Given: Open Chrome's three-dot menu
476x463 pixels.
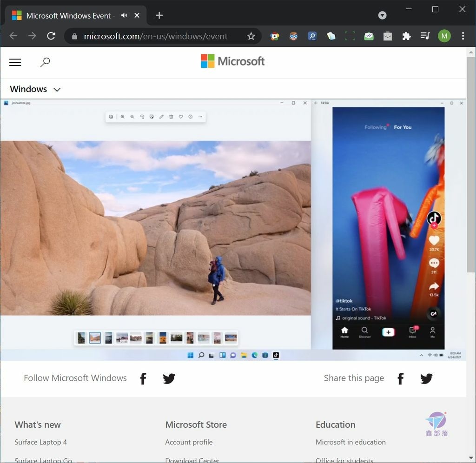Looking at the screenshot, I should 463,36.
